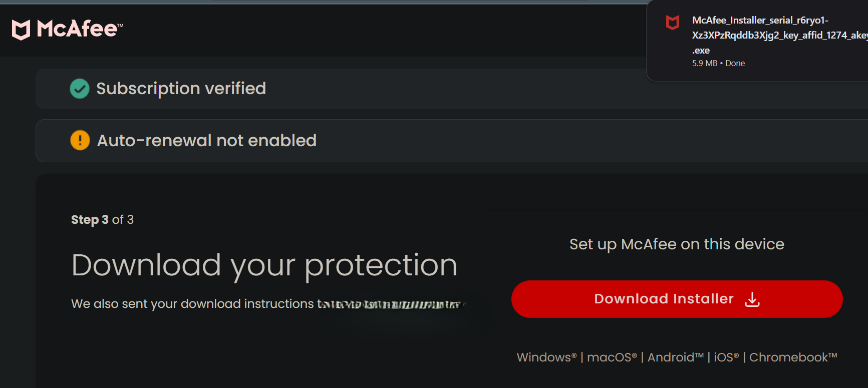
Task: Choose the iOS platform link
Action: coord(726,357)
